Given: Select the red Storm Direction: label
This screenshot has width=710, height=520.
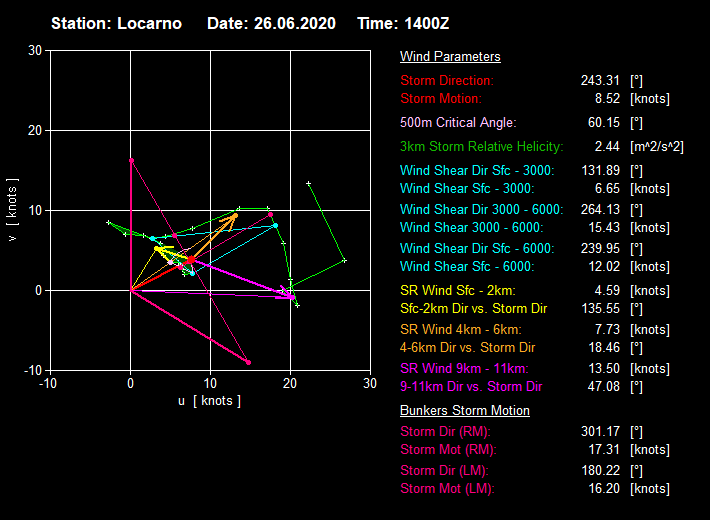Looking at the screenshot, I should coord(447,80).
